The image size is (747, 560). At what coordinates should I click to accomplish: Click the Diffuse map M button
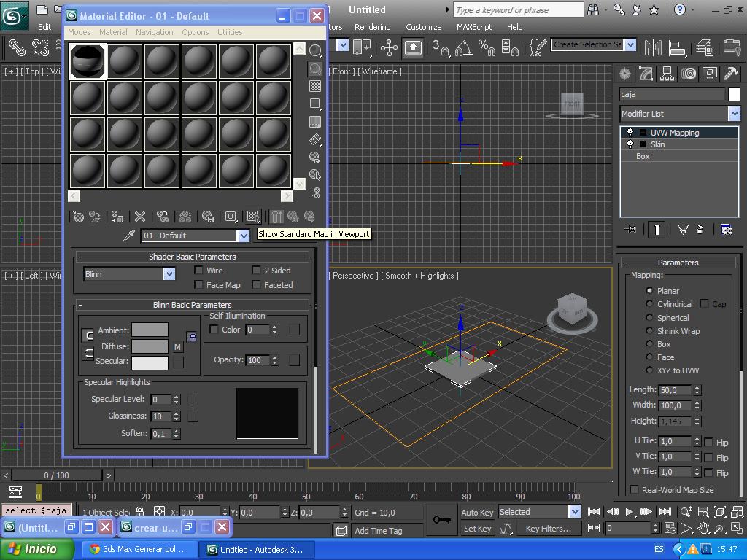177,347
